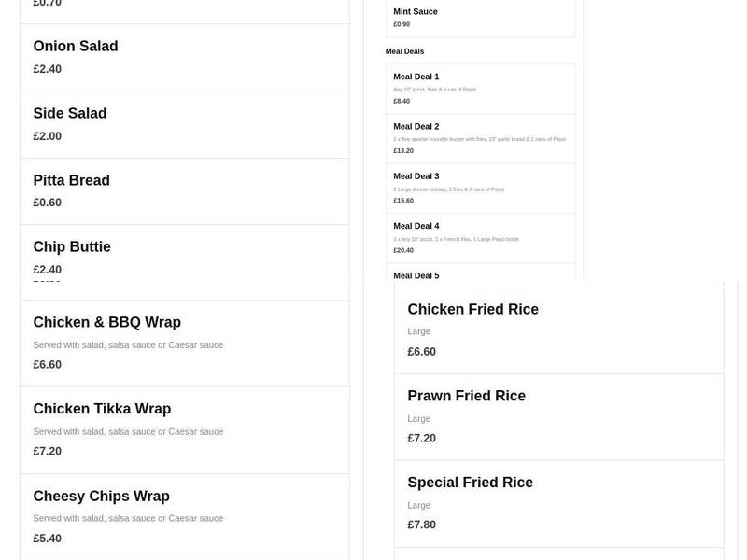
Task: Choose the Side Salad option
Action: click(69, 113)
